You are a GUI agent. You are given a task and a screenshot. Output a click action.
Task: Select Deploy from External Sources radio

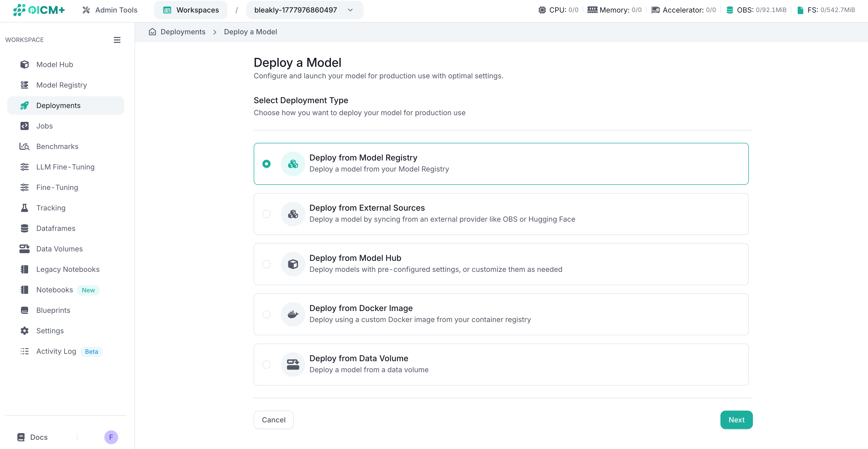266,214
